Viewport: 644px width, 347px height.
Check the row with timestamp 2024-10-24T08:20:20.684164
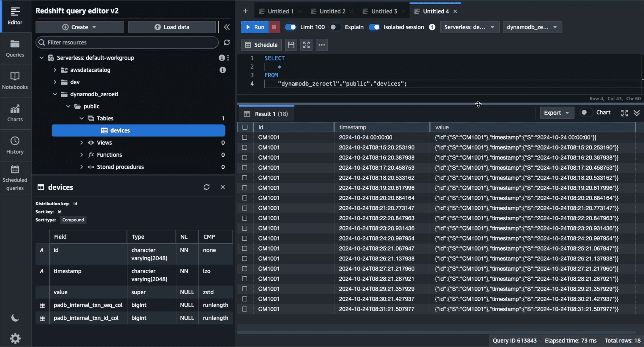[245, 198]
